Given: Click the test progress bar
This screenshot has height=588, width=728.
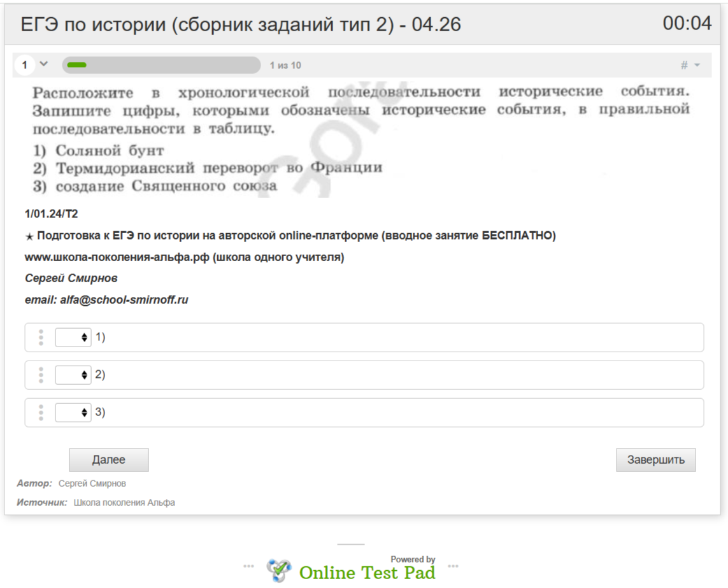Looking at the screenshot, I should pos(161,65).
